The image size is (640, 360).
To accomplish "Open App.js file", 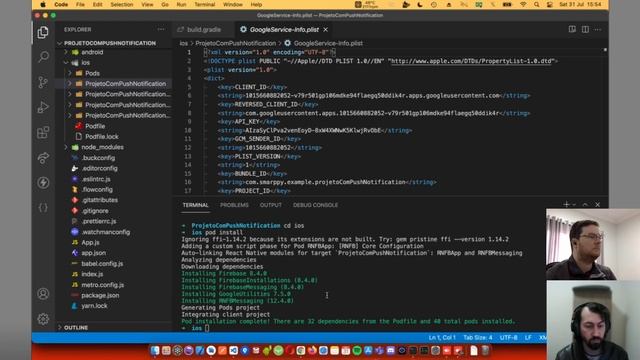I will click(x=90, y=242).
